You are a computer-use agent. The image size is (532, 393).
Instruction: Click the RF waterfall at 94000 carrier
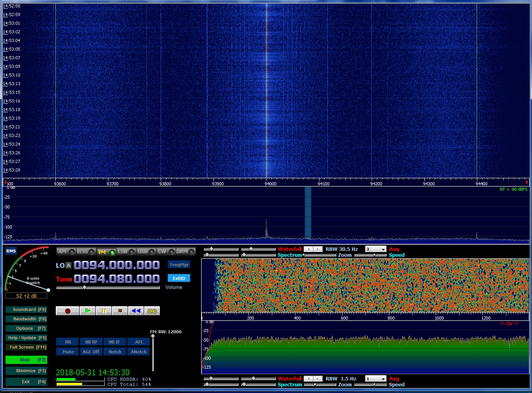(266, 90)
